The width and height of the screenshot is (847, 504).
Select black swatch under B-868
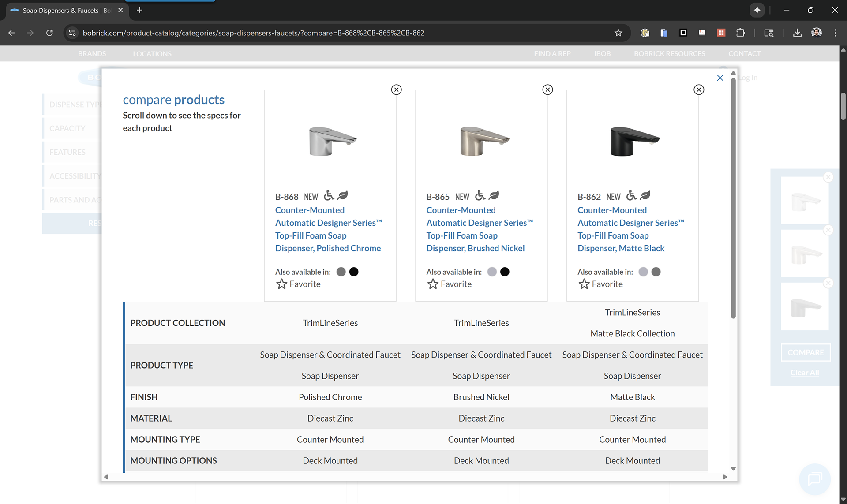point(354,272)
